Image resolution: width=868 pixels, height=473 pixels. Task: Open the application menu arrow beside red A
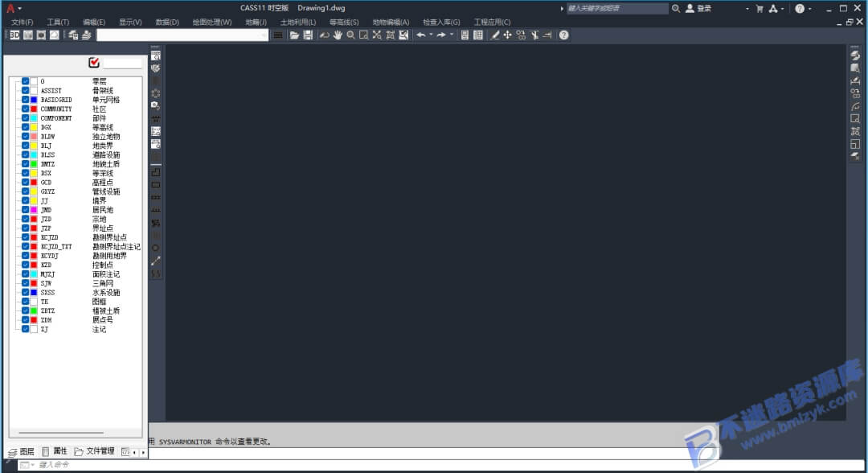coord(20,8)
